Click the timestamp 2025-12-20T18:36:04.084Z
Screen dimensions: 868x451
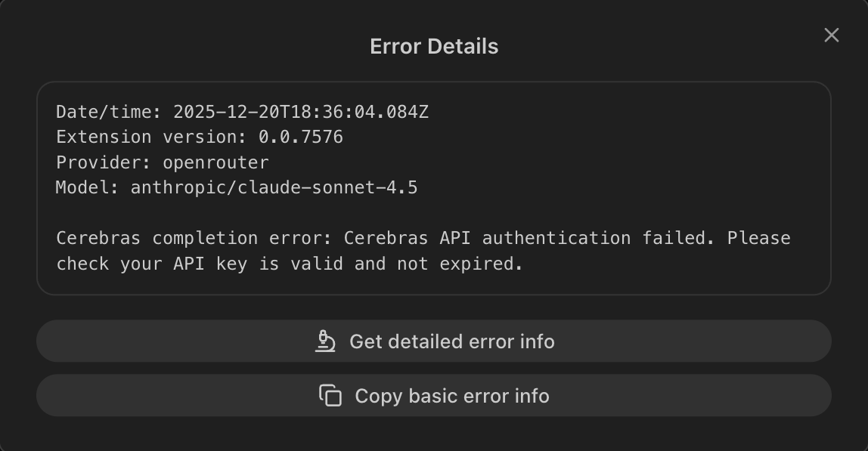tap(301, 113)
